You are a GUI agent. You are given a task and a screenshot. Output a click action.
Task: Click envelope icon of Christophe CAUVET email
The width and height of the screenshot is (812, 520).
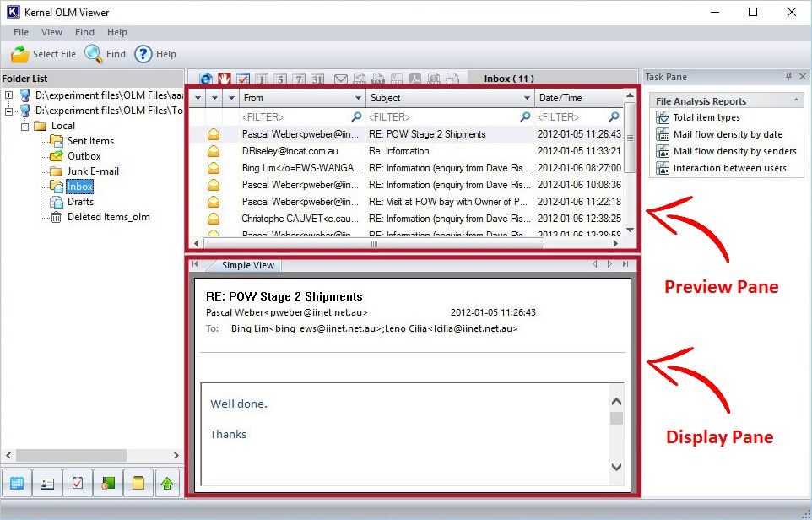(214, 219)
